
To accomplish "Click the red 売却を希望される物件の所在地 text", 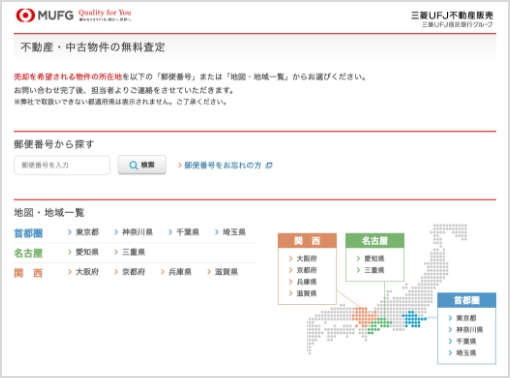I will click(68, 77).
